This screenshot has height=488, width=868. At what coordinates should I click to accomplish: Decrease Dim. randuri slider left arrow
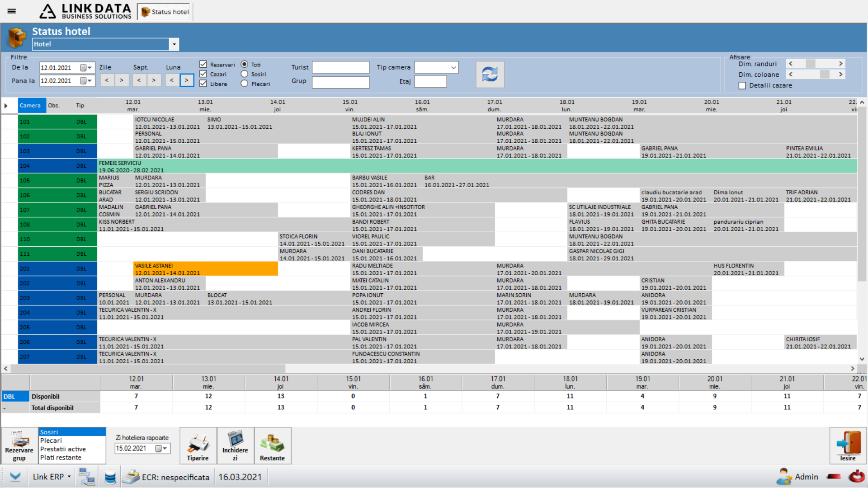click(791, 64)
